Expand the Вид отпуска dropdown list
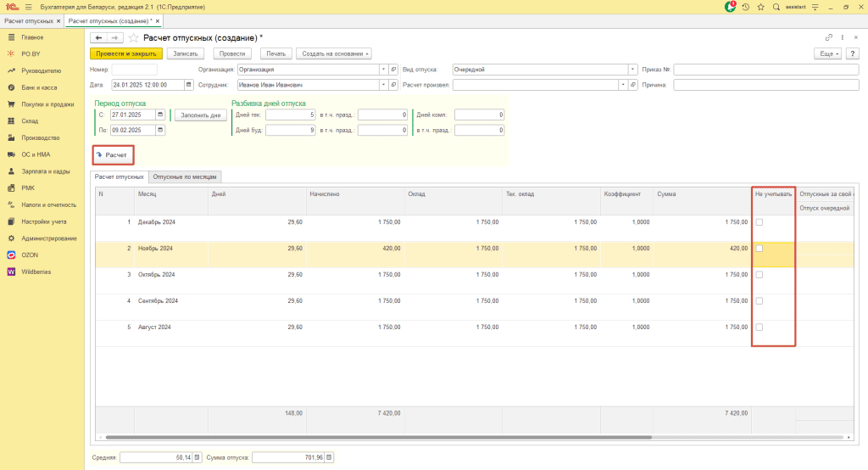Image resolution: width=868 pixels, height=470 pixels. pyautogui.click(x=633, y=70)
